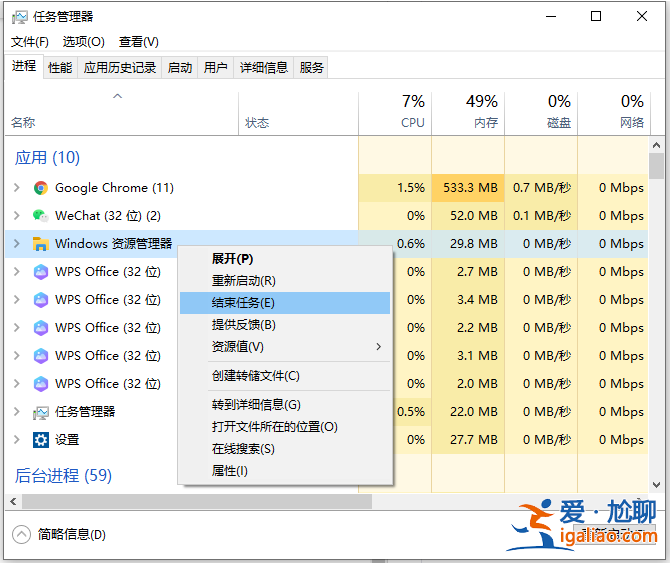Click the vertical scrollbar down arrow
The image size is (670, 563).
[x=656, y=485]
